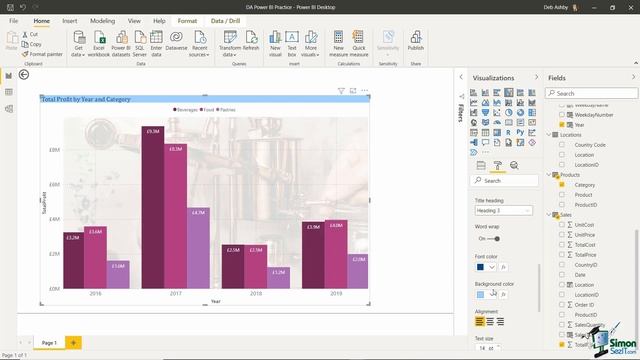This screenshot has width=640, height=360.
Task: Insert a Text box
Action: pyautogui.click(x=292, y=44)
